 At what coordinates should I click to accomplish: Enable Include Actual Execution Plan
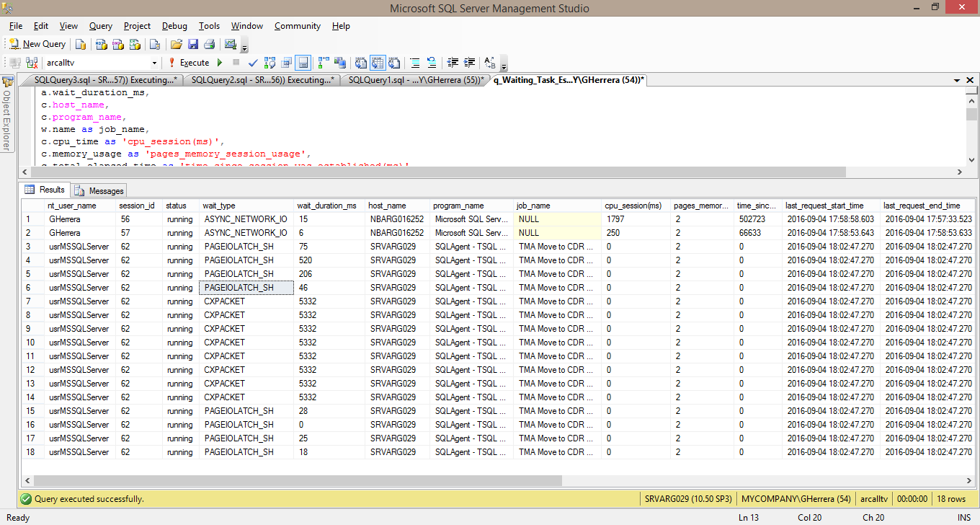pos(321,63)
